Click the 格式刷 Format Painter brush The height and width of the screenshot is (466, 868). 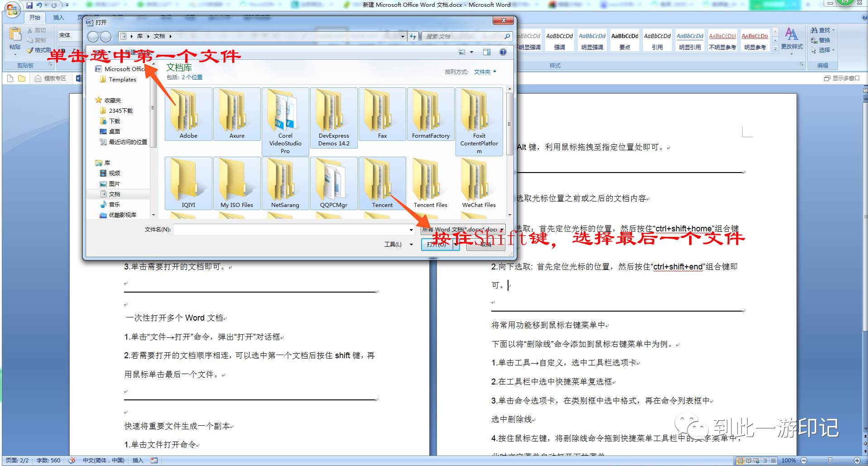[39, 50]
